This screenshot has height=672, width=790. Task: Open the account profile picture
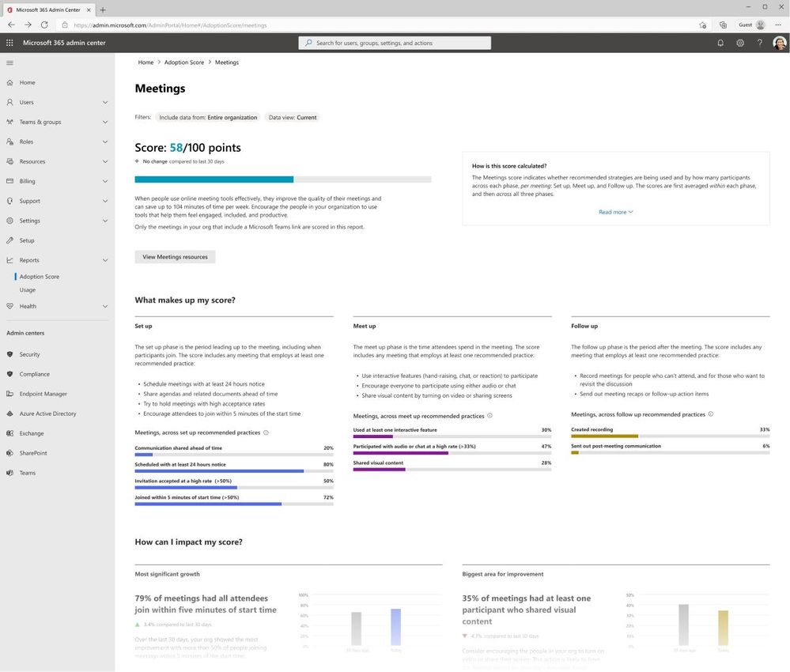point(780,43)
